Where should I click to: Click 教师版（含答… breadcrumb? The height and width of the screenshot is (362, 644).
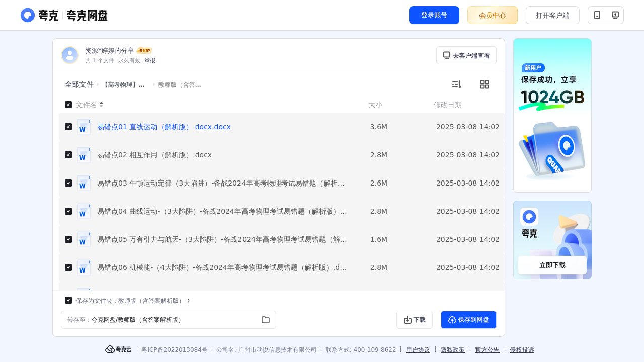click(x=180, y=85)
